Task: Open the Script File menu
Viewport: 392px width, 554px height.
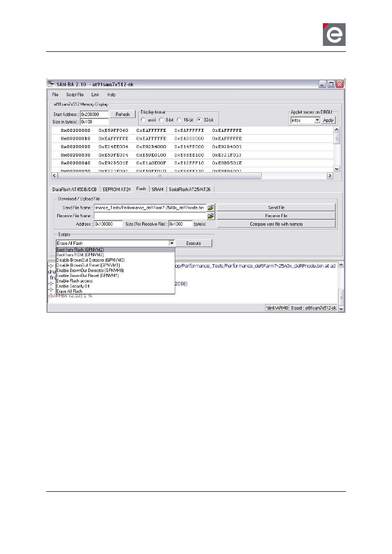Action: point(75,95)
